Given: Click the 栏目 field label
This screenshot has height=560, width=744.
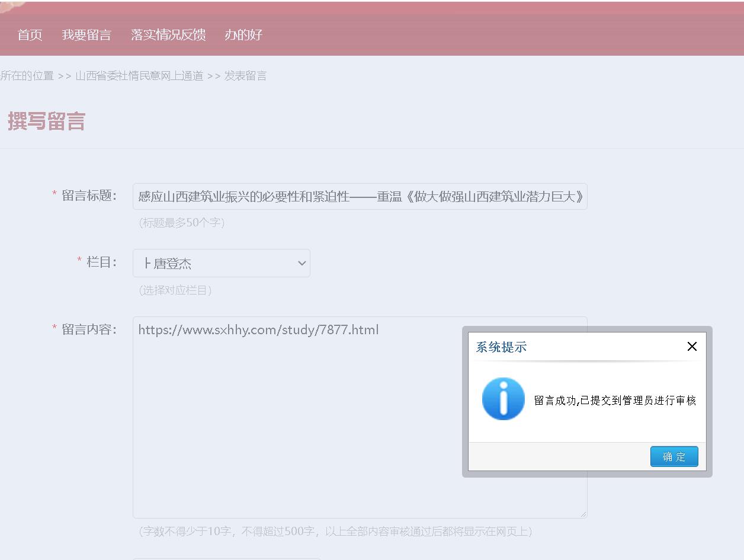Looking at the screenshot, I should coord(101,262).
